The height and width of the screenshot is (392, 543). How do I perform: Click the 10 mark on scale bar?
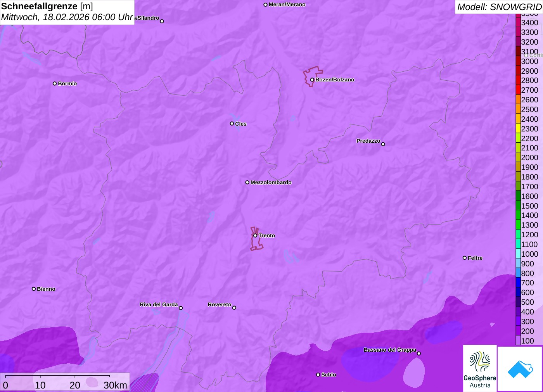click(40, 385)
